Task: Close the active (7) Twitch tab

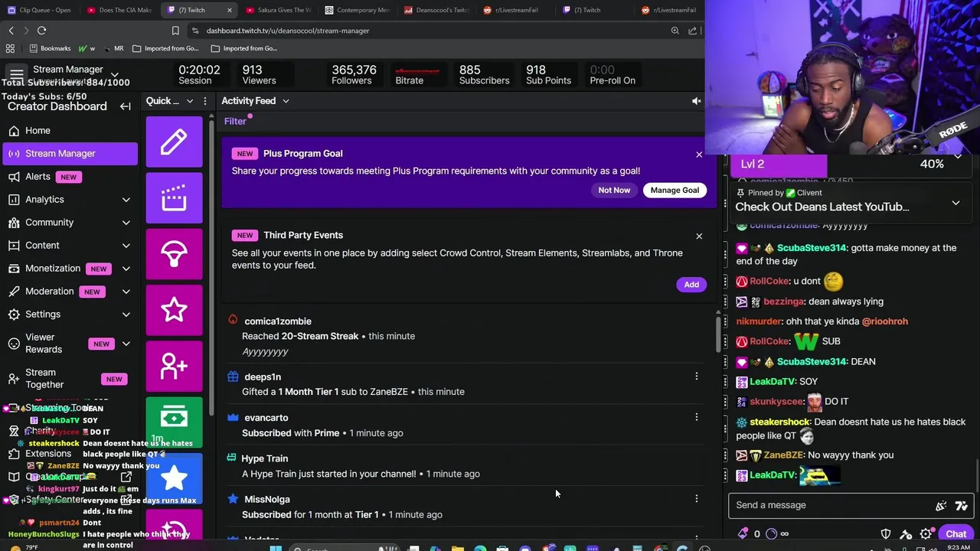Action: pos(229,10)
